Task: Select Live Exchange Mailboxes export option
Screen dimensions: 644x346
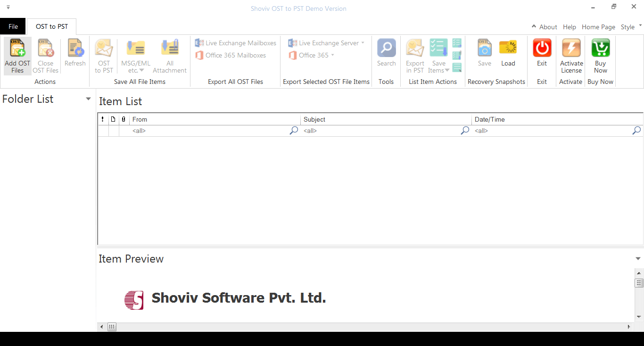Action: pos(235,43)
